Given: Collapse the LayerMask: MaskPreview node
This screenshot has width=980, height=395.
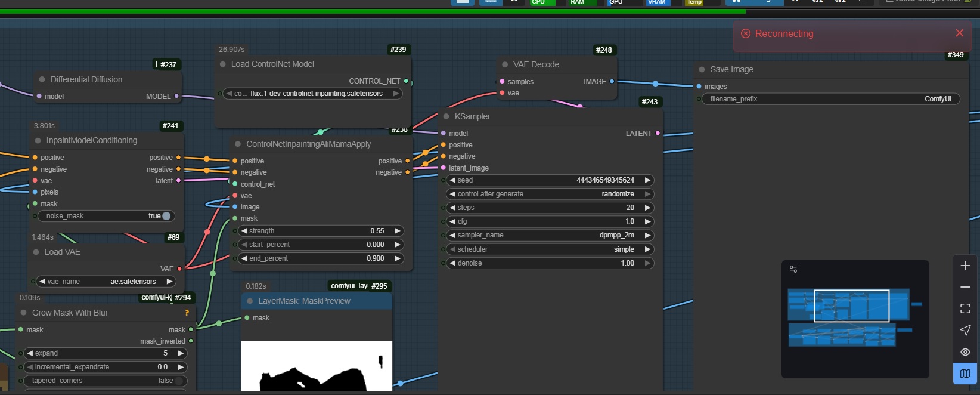Looking at the screenshot, I should tap(250, 301).
